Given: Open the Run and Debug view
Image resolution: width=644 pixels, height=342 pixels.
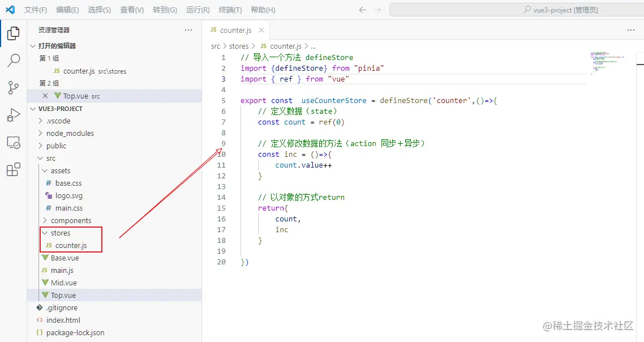Looking at the screenshot, I should [x=13, y=115].
